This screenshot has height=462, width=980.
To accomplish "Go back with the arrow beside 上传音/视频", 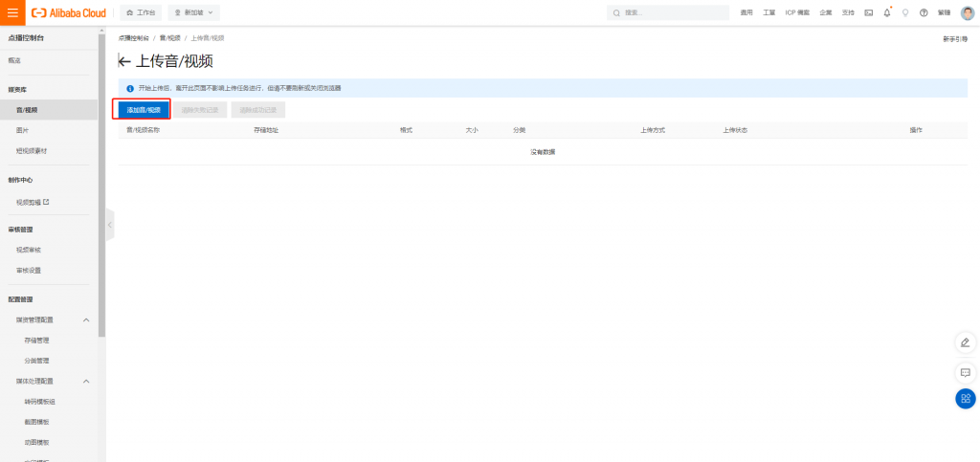I will click(124, 62).
